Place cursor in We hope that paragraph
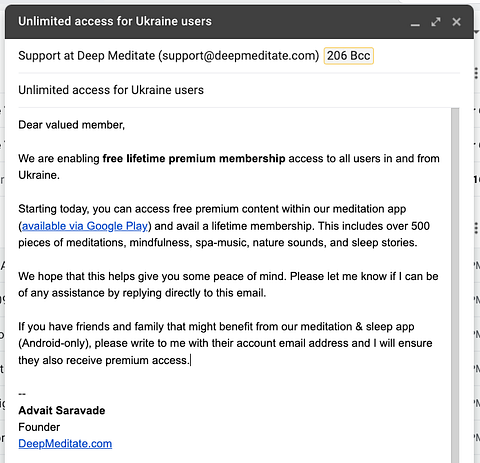This screenshot has height=463, width=480. tap(228, 284)
